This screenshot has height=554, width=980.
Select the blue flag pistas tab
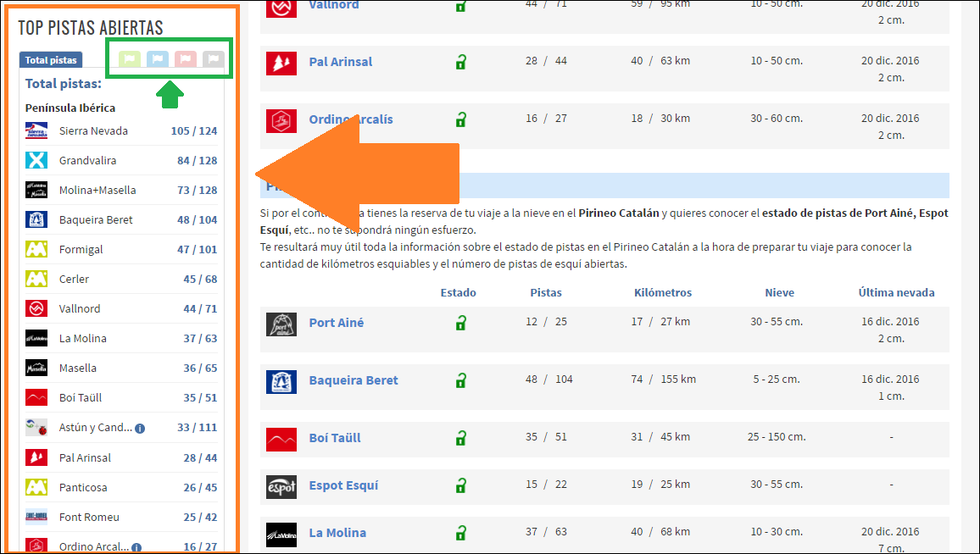click(158, 59)
